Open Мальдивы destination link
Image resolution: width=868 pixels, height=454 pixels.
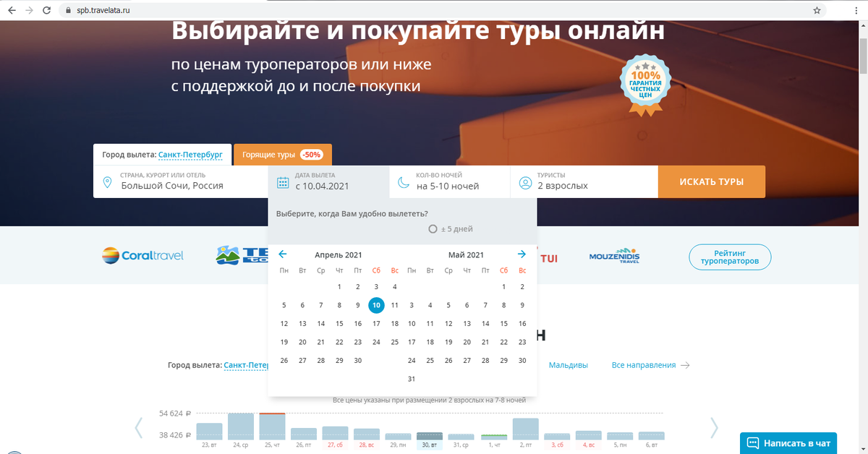(x=569, y=365)
